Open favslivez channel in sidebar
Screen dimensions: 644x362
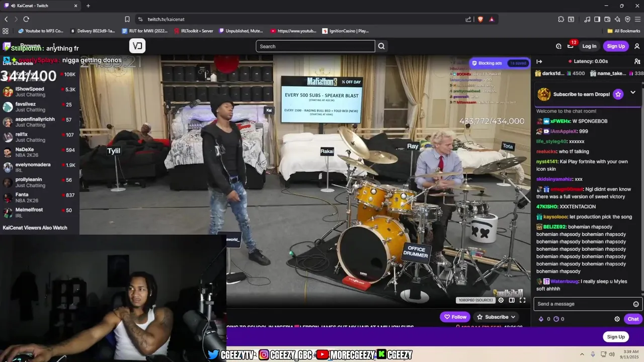coord(39,107)
